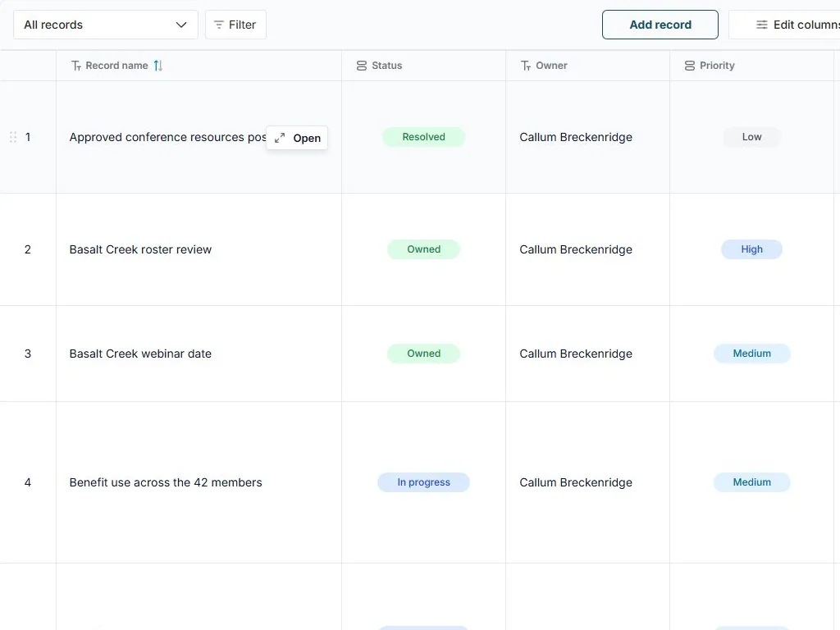
Task: Click the Status column select-type icon
Action: pyautogui.click(x=362, y=66)
